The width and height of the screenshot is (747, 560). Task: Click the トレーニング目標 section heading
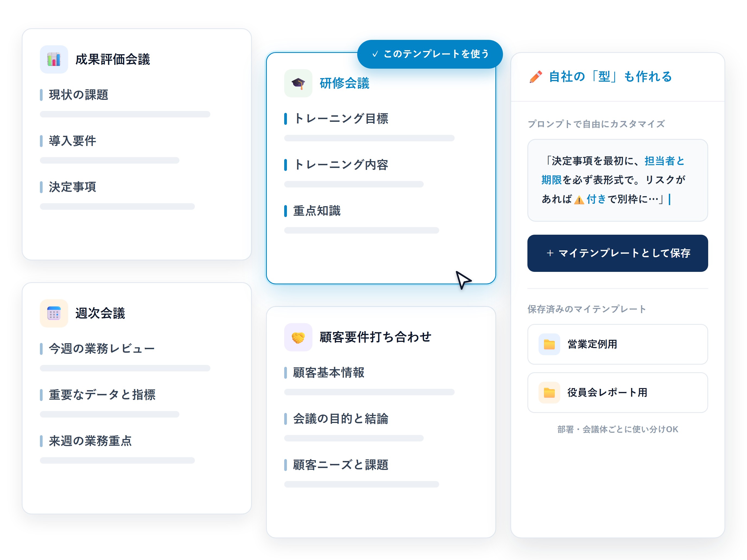341,119
